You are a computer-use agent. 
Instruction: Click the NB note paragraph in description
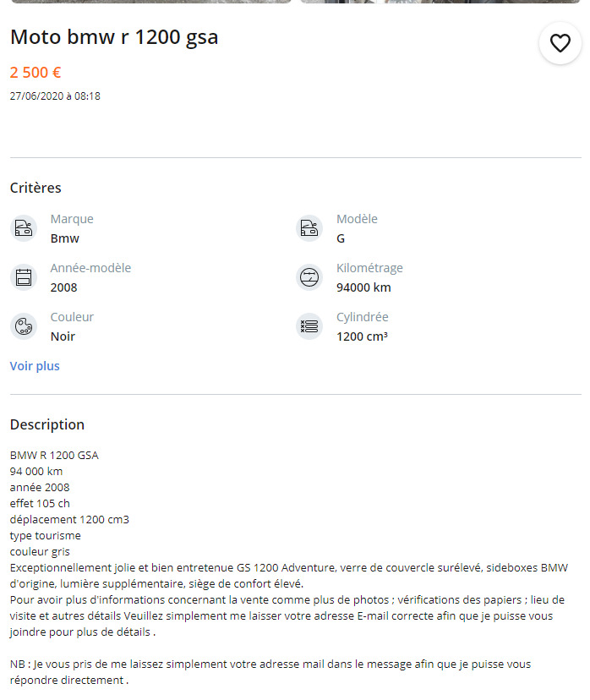click(270, 671)
